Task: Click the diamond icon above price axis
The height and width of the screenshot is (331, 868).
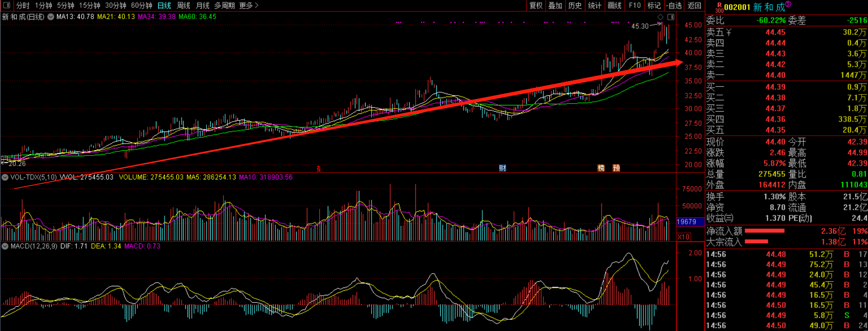Action: (x=660, y=17)
